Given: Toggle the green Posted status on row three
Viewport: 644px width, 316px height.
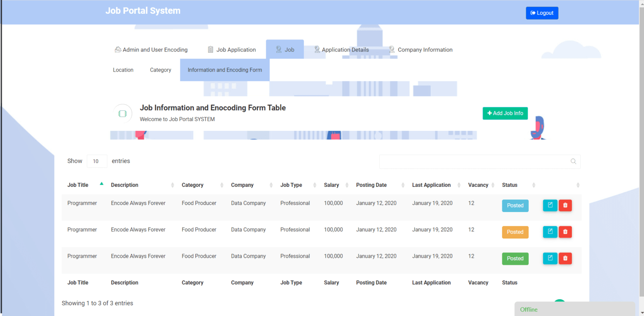Looking at the screenshot, I should click(515, 258).
